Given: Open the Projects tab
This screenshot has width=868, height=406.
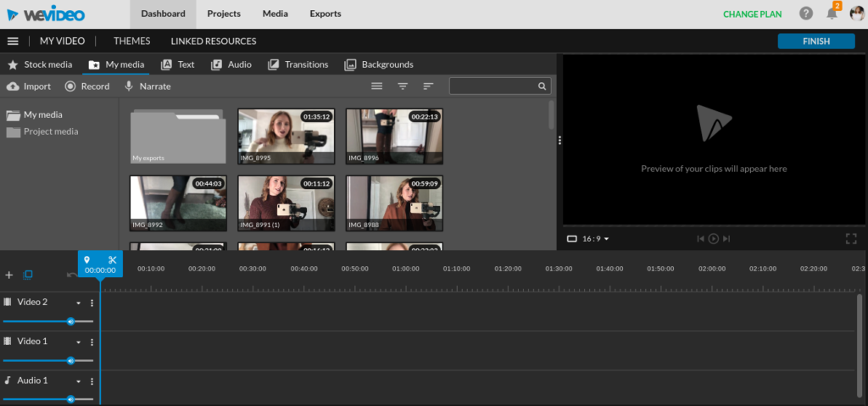Looking at the screenshot, I should click(x=224, y=14).
